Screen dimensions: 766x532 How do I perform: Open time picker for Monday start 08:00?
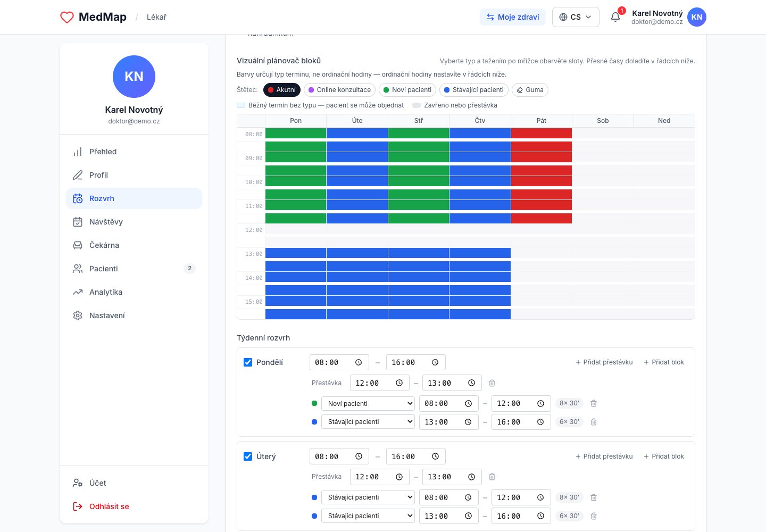click(x=359, y=362)
